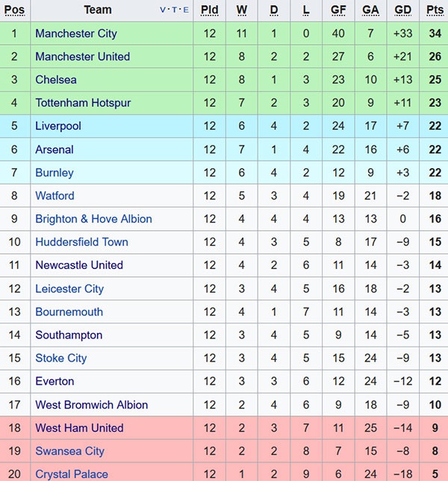This screenshot has width=448, height=481.
Task: Open Tottenham Hotspur team page
Action: point(83,103)
